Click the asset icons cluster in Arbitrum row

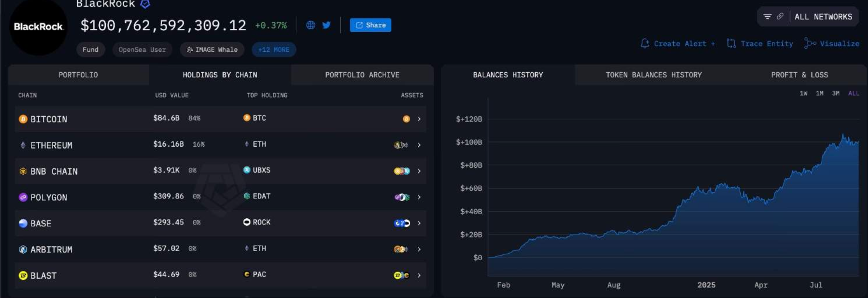point(401,250)
